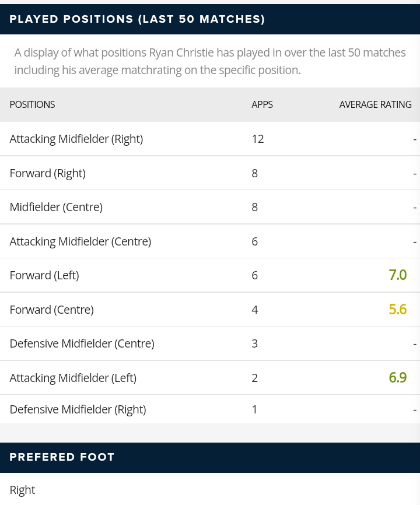Viewport: 420px width, 505px height.
Task: Click the green 7.0 average rating
Action: click(397, 275)
